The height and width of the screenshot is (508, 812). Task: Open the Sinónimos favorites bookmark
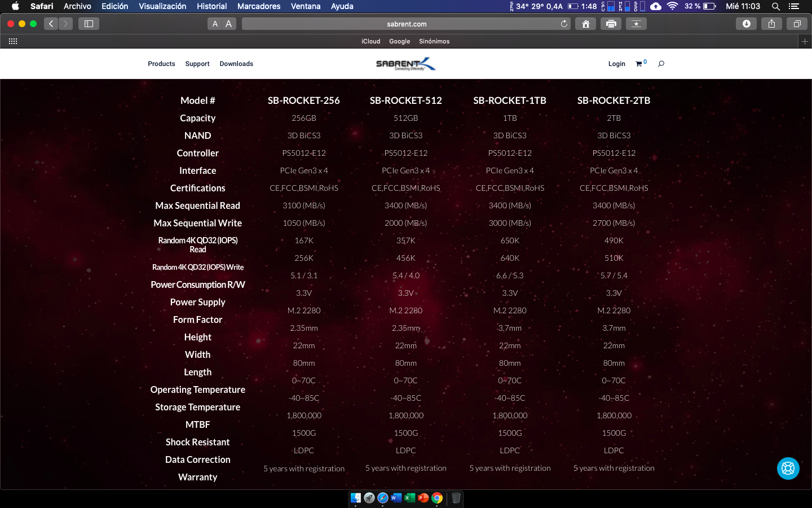434,41
